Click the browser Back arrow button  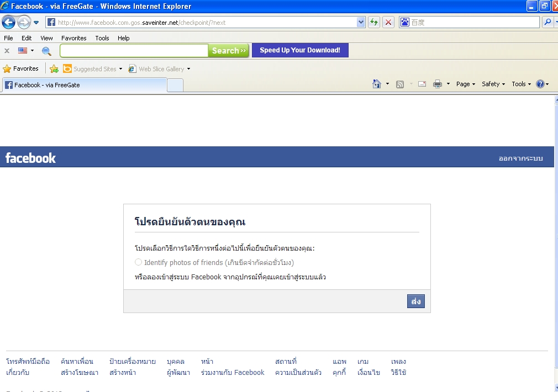click(x=8, y=23)
